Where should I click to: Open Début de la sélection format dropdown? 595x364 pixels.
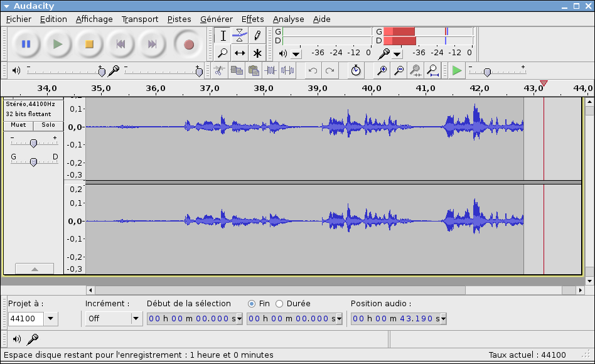point(239,319)
